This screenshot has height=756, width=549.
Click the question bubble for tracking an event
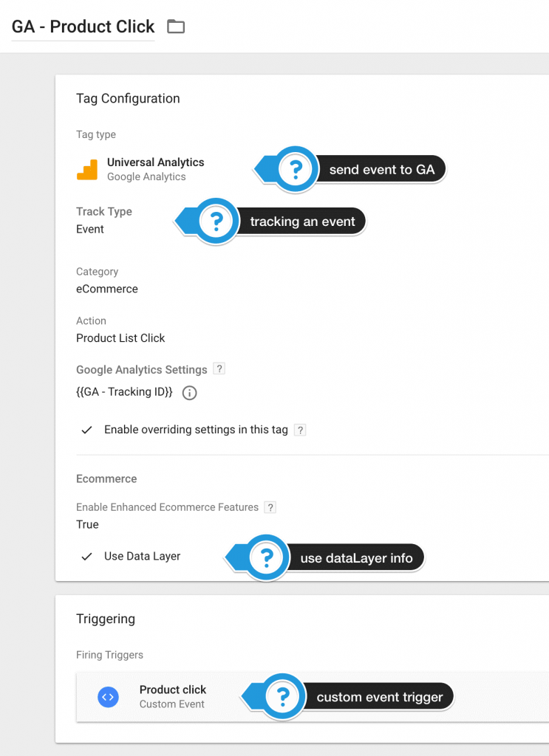[216, 221]
